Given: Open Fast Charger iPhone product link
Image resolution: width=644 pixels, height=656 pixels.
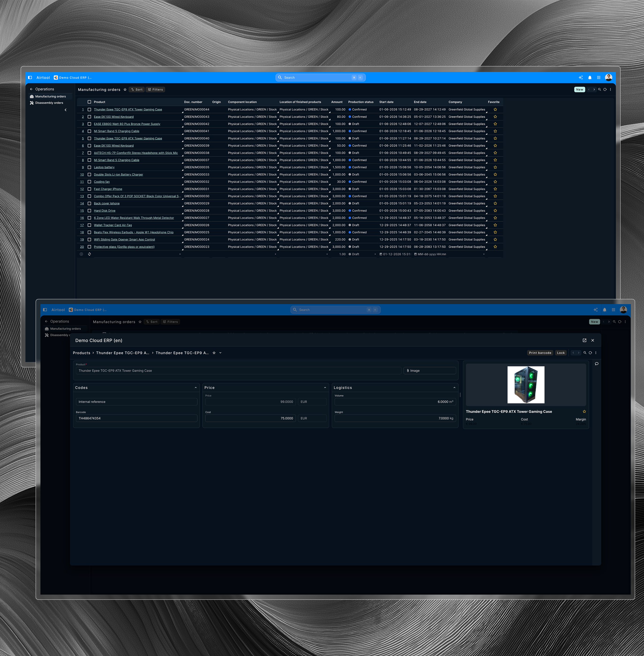Looking at the screenshot, I should [x=108, y=189].
